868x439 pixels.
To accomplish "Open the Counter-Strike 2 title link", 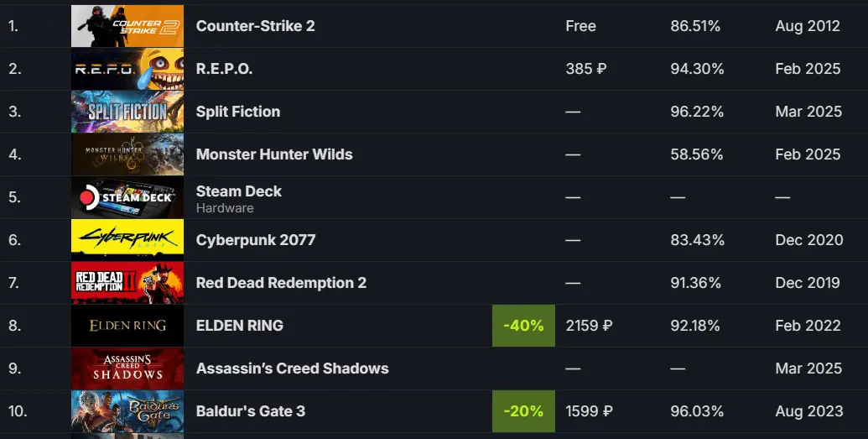I will click(x=255, y=26).
